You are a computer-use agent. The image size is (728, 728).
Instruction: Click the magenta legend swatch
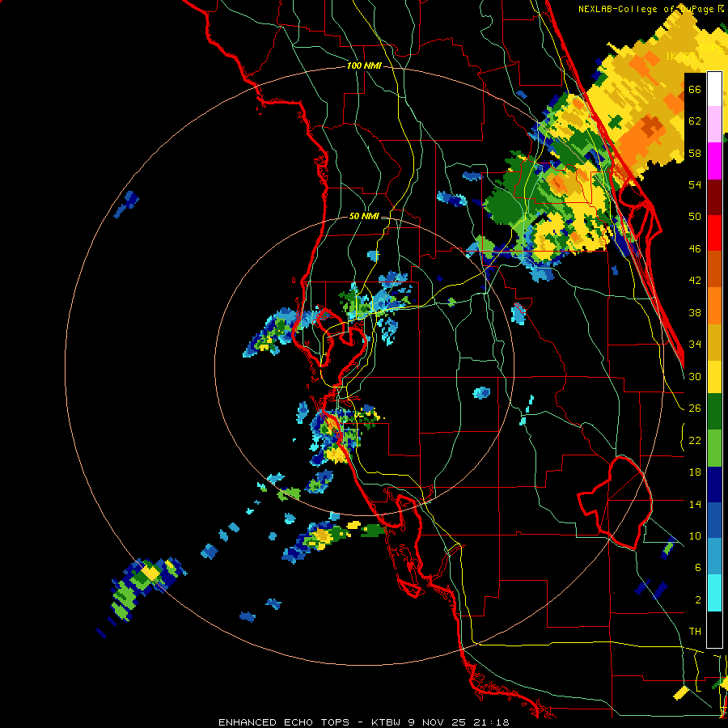(x=714, y=161)
